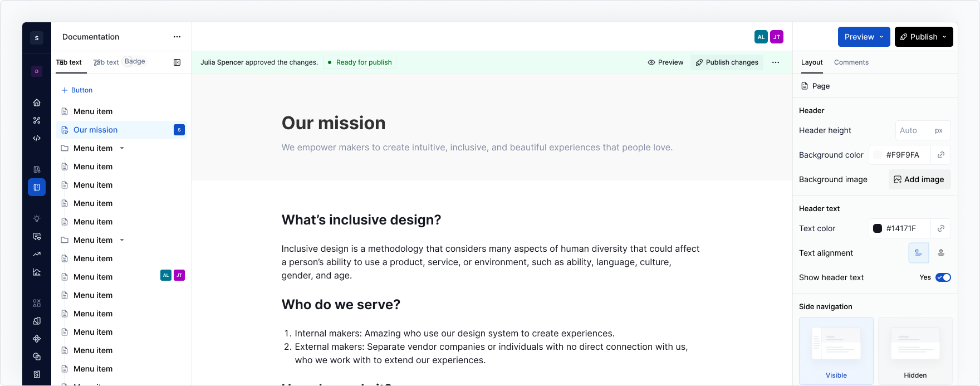Set header text alignment to center
This screenshot has height=386, width=980.
point(941,253)
